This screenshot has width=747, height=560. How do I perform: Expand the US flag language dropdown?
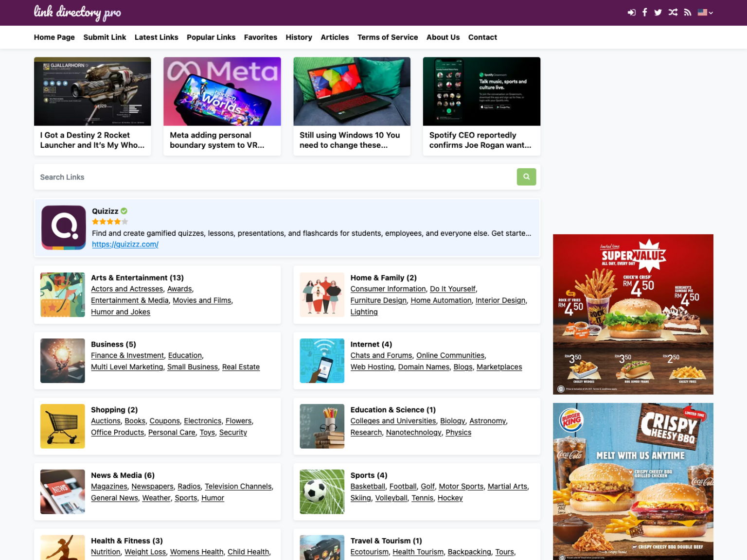[705, 13]
